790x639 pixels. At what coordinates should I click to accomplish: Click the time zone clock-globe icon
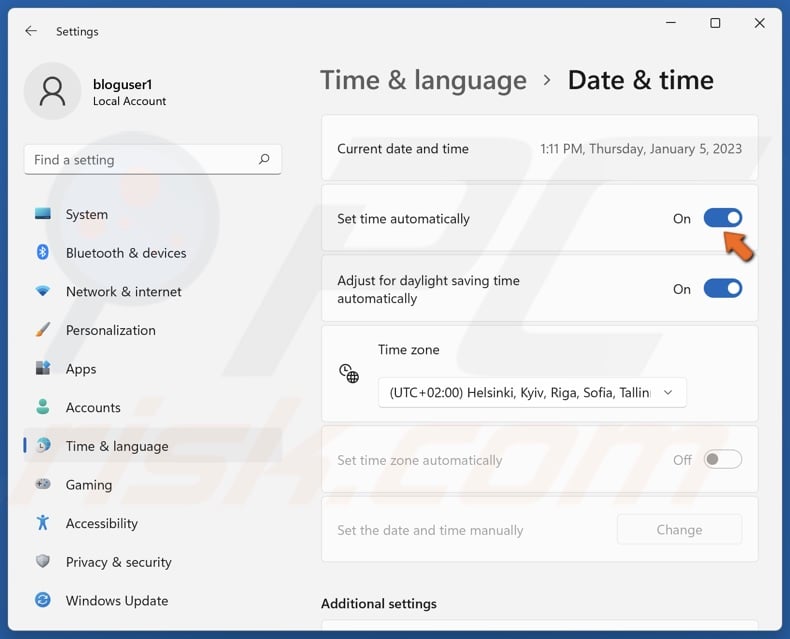pos(349,373)
